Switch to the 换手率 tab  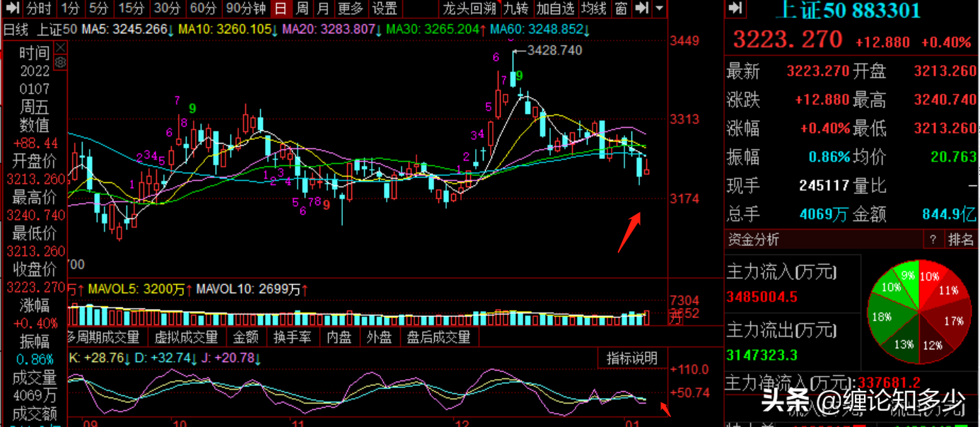click(x=293, y=337)
